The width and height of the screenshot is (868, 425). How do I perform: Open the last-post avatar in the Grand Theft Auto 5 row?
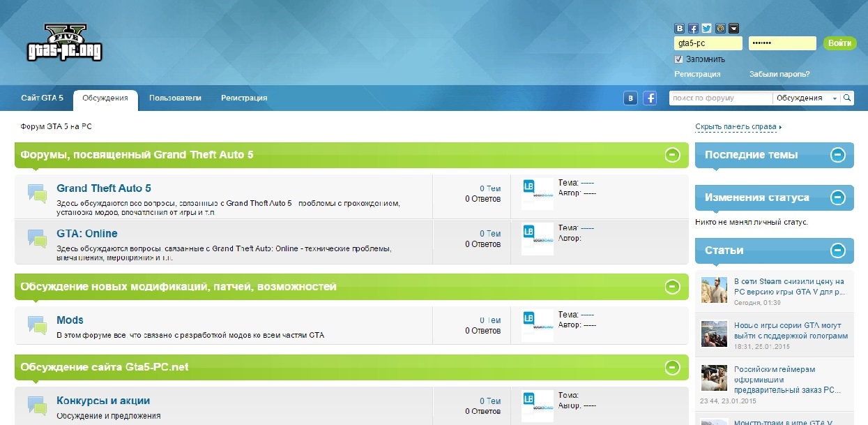(538, 194)
